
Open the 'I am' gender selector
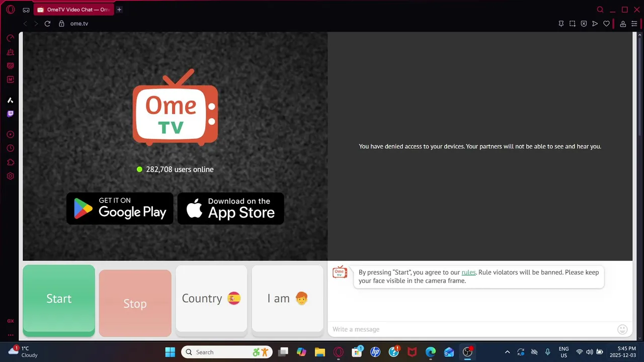(x=287, y=300)
